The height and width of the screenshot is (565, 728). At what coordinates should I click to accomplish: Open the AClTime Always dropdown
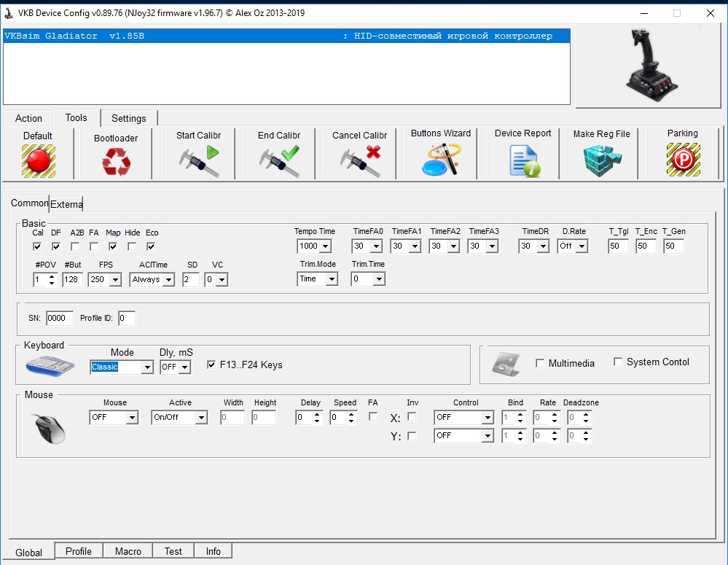169,280
